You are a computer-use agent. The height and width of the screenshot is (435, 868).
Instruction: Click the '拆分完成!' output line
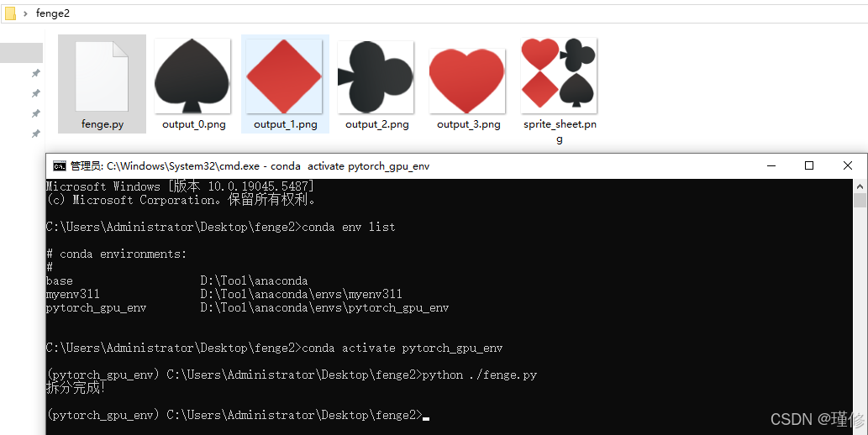pos(76,388)
